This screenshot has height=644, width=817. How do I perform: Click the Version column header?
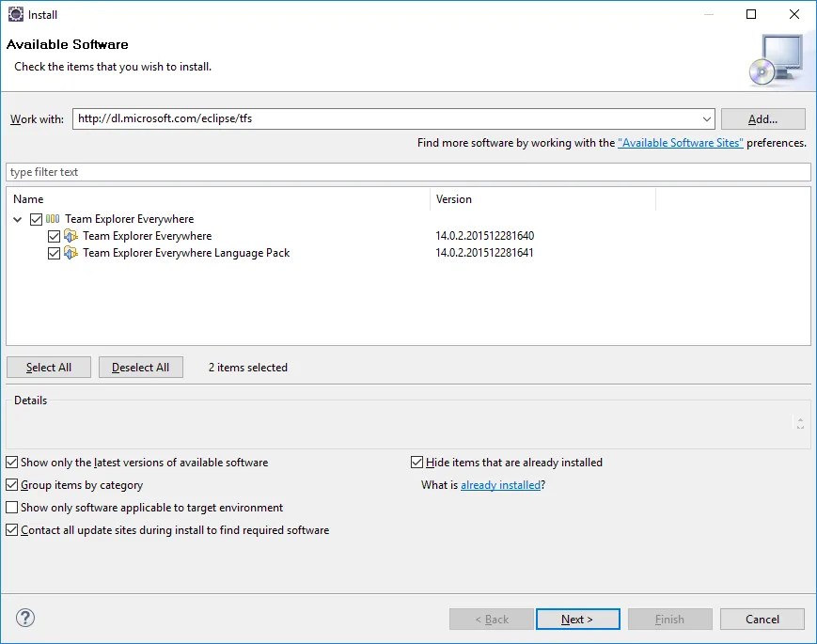click(542, 199)
